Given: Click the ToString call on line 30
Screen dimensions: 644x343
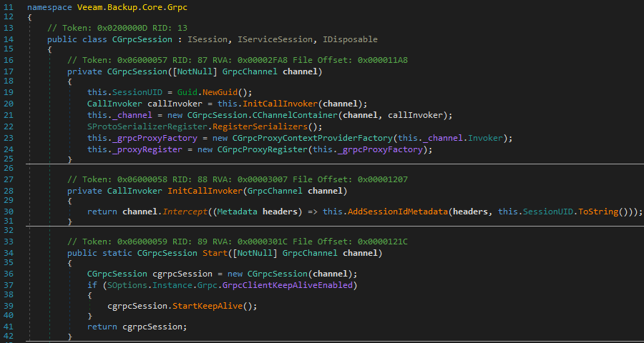Looking at the screenshot, I should pyautogui.click(x=598, y=212).
